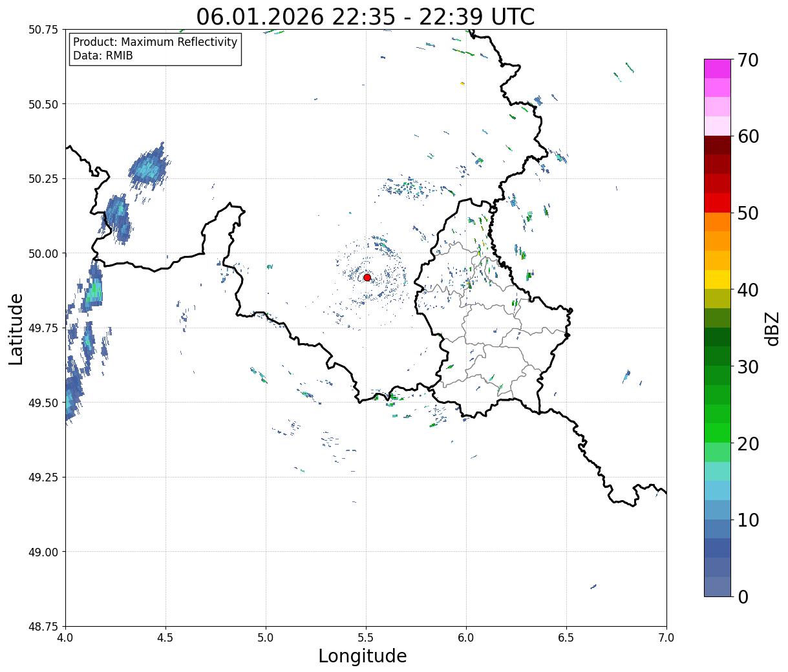Viewport: 788px width, 672px height.
Task: Click the colorbar tick label 40
Action: [748, 290]
